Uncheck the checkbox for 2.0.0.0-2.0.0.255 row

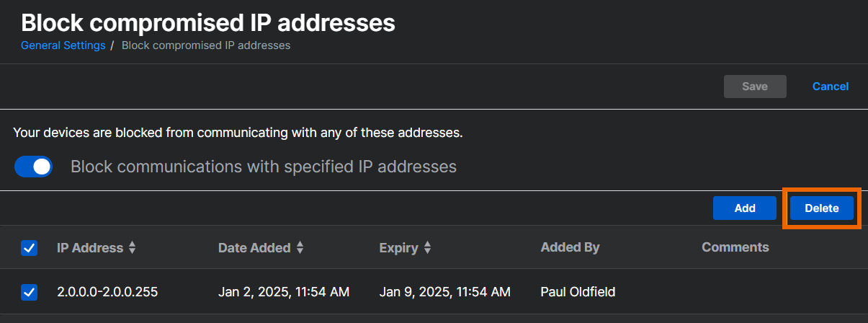pos(30,292)
